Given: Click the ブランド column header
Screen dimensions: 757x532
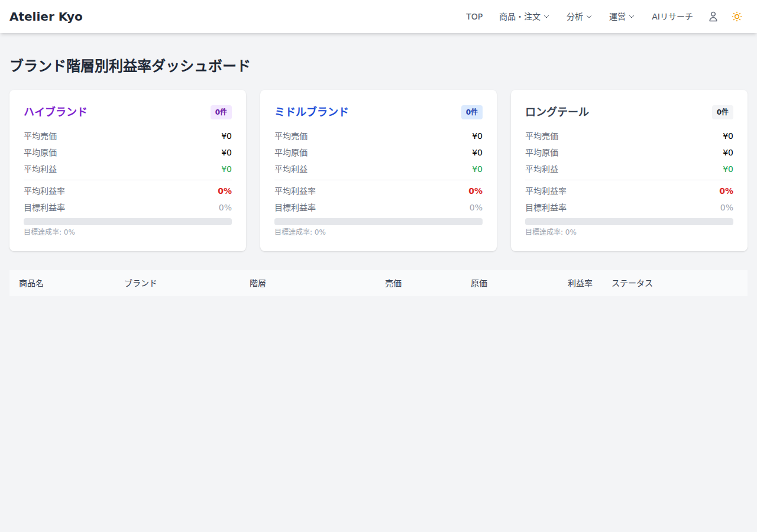Looking at the screenshot, I should [141, 283].
